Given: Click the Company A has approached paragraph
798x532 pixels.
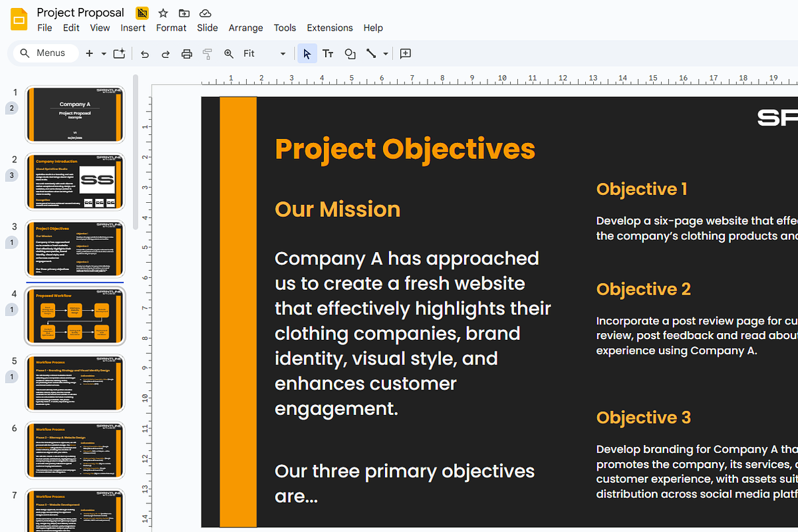Looking at the screenshot, I should (413, 333).
